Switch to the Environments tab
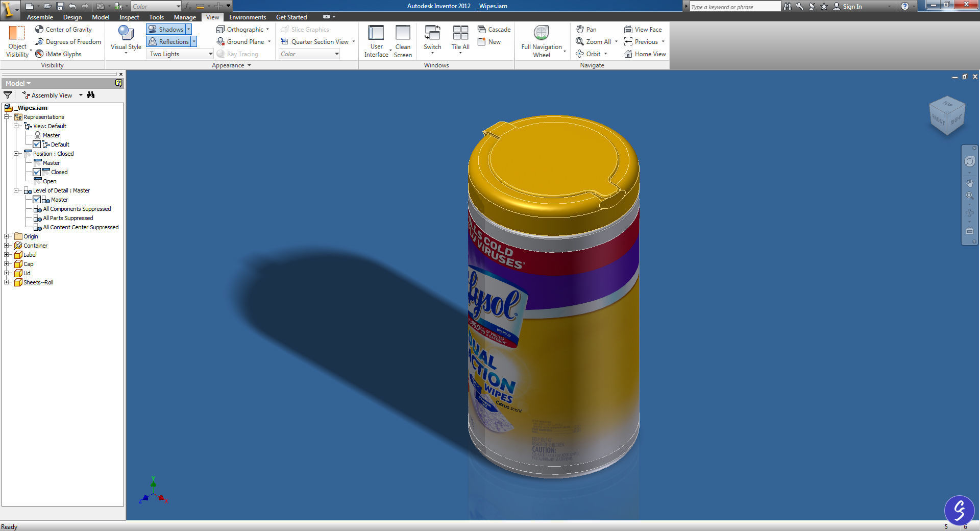The height and width of the screenshot is (531, 980). 248,17
